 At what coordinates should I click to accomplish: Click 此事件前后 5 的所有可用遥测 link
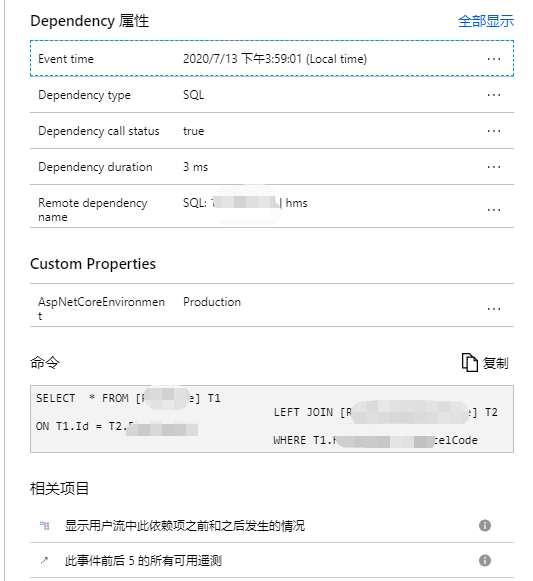[143, 560]
